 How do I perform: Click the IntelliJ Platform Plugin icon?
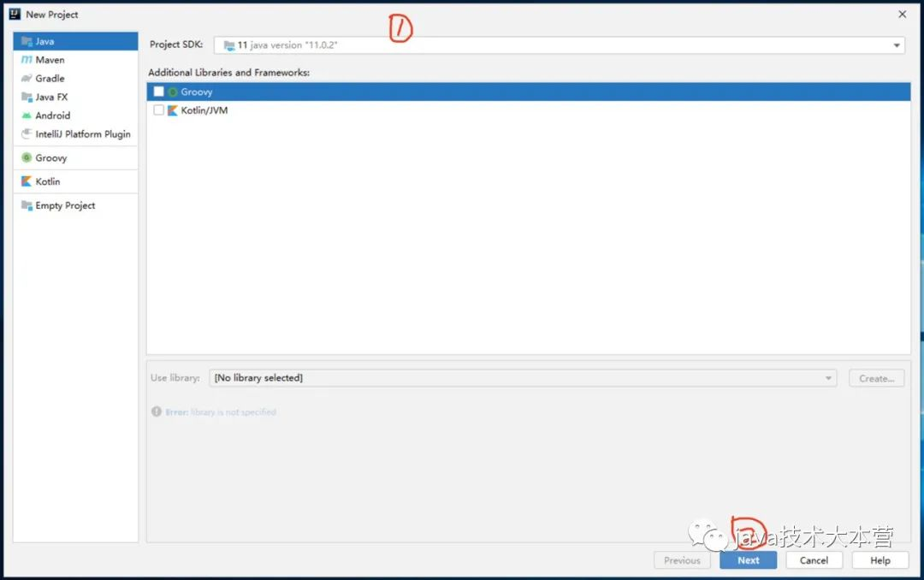tap(27, 133)
